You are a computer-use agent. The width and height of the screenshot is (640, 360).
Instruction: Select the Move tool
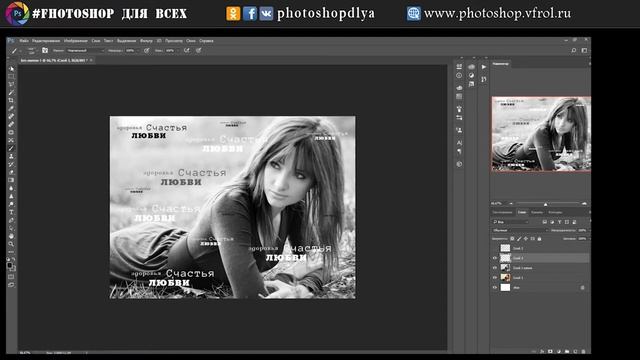pos(11,69)
